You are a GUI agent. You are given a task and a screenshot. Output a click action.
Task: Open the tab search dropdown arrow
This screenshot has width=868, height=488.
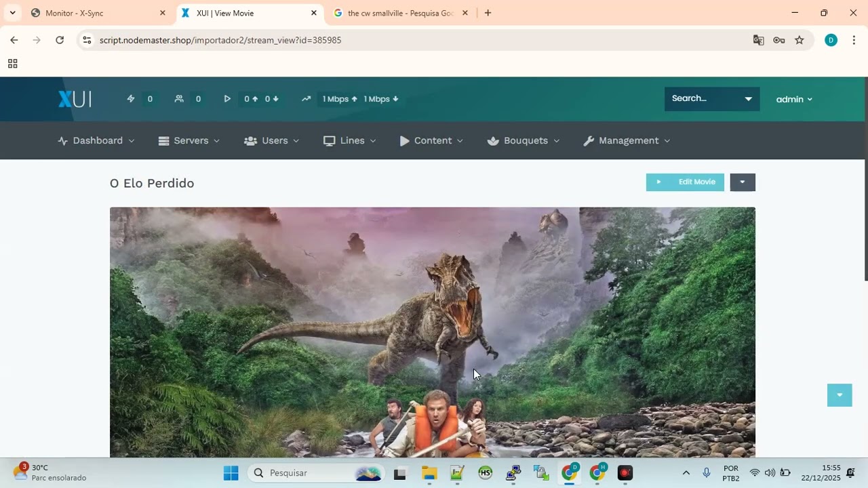point(12,13)
